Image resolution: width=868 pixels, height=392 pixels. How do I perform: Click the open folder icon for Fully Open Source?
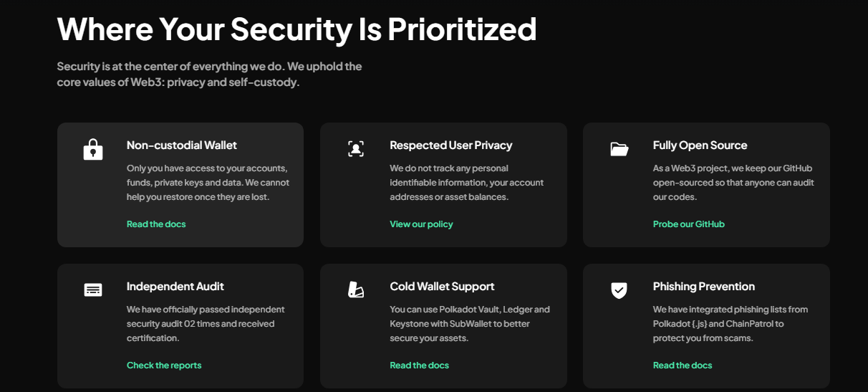tap(619, 149)
